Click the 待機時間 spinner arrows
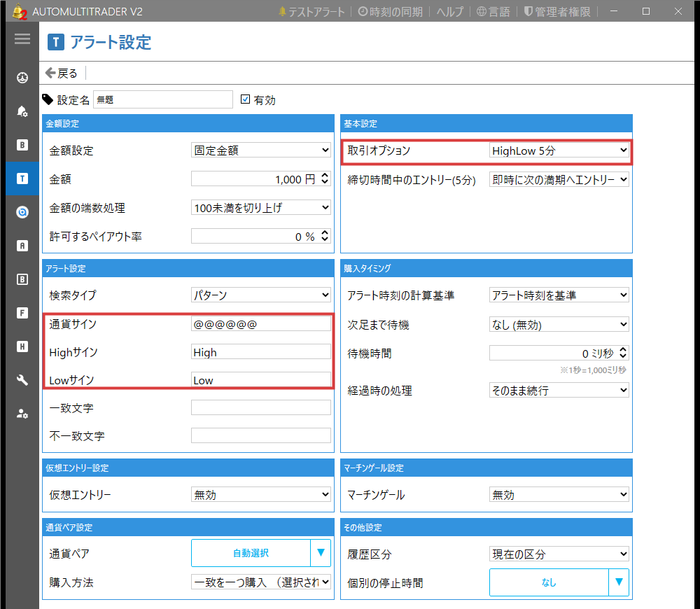Image resolution: width=700 pixels, height=609 pixels. point(623,353)
